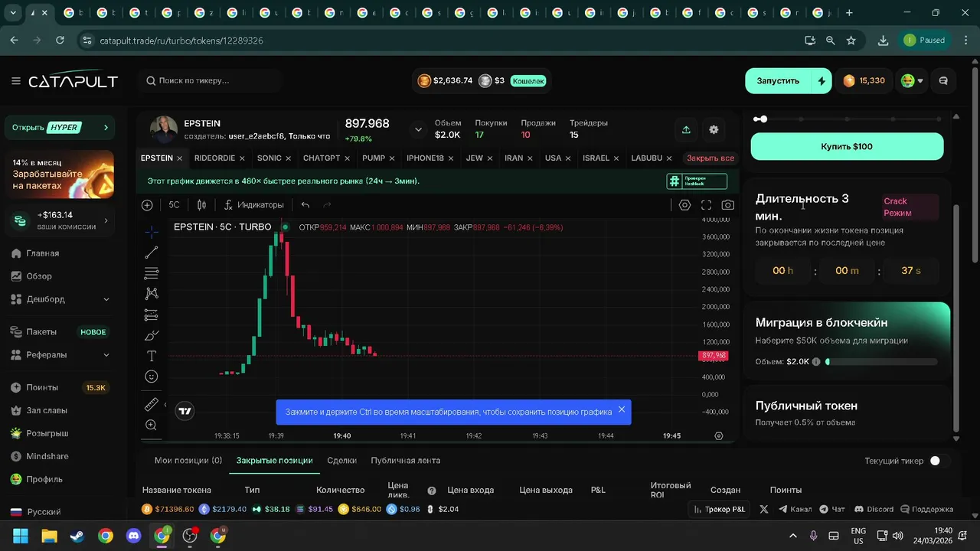Screen dimensions: 980x551
Task: Open the 5C timeframe selector
Action: pyautogui.click(x=174, y=205)
